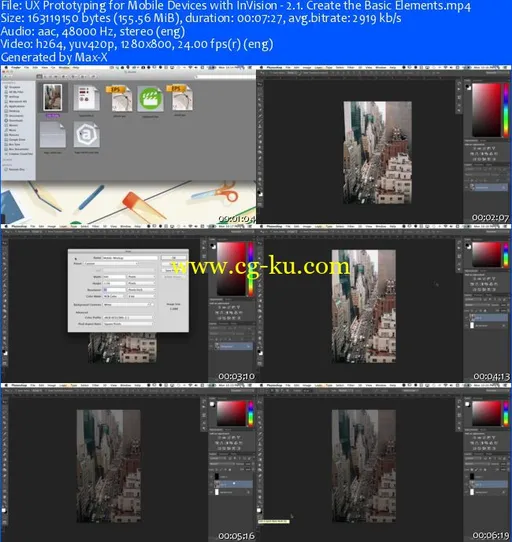Open the Background Contents dropdown in the New dialog
Image resolution: width=512 pixels, height=542 pixels.
128,305
